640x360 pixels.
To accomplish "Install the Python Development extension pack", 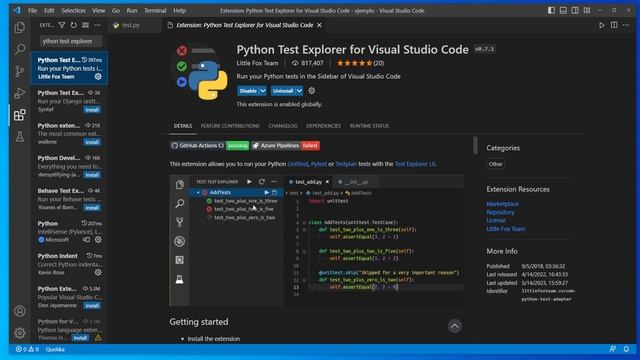I will [92, 175].
